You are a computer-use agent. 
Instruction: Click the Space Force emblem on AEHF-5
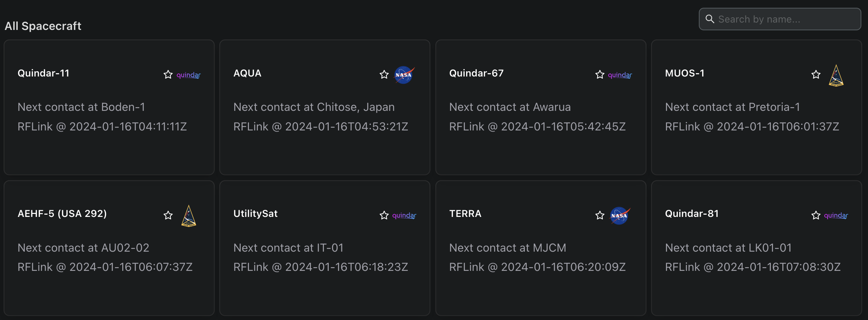(x=189, y=216)
